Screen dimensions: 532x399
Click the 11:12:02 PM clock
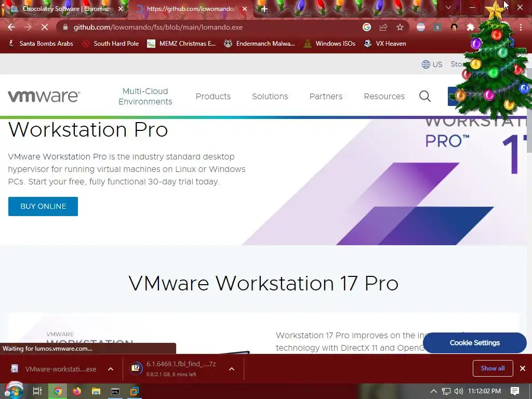pyautogui.click(x=485, y=391)
